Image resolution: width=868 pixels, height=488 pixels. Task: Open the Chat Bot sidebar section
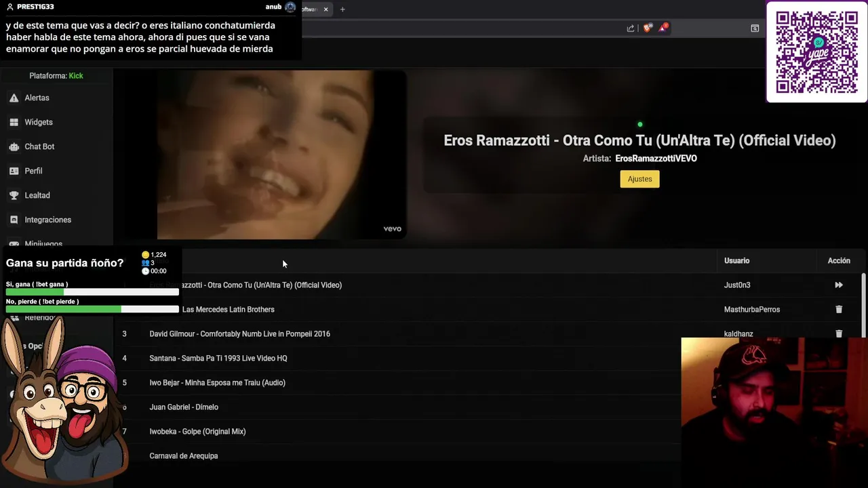coord(56,146)
